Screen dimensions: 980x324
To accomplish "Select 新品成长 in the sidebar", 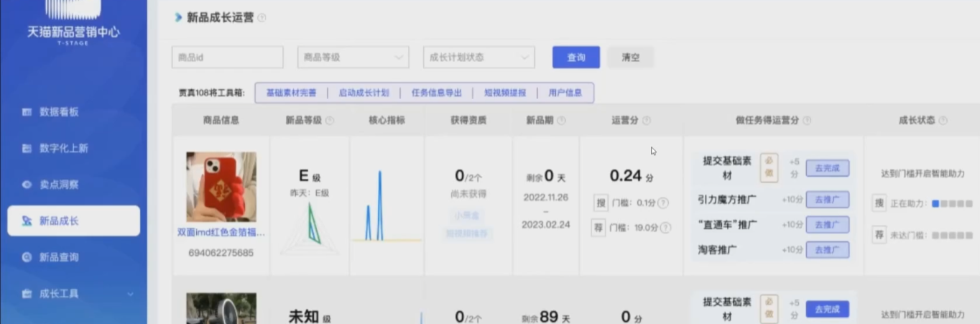I will (73, 221).
